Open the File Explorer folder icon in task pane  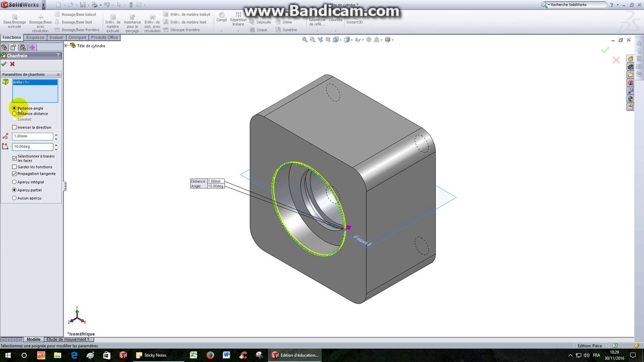click(x=630, y=75)
